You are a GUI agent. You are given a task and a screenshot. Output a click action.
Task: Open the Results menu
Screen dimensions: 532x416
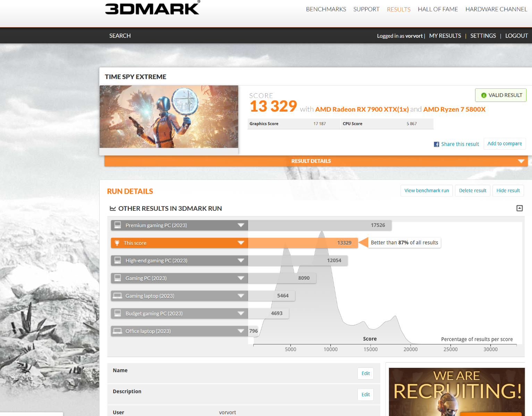[x=399, y=9]
